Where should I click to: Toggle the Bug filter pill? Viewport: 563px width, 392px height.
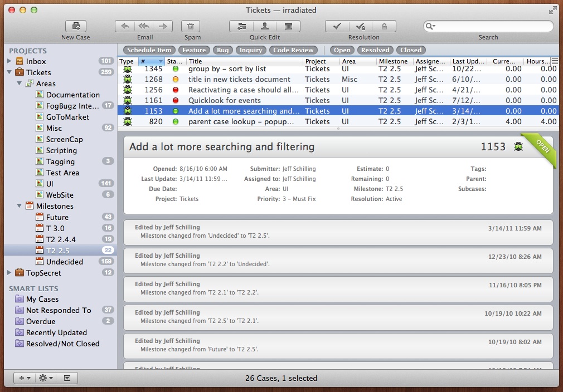(223, 50)
